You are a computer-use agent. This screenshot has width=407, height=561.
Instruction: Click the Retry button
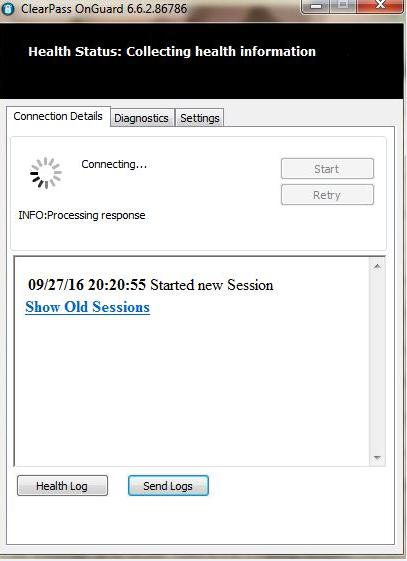[327, 195]
